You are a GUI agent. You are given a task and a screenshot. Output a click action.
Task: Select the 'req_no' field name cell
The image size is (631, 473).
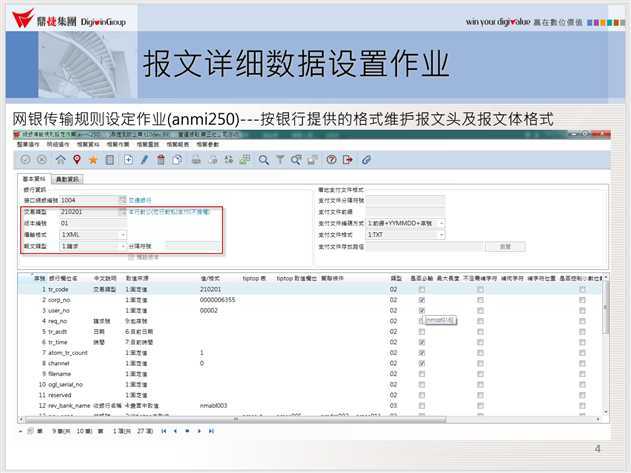click(x=58, y=321)
